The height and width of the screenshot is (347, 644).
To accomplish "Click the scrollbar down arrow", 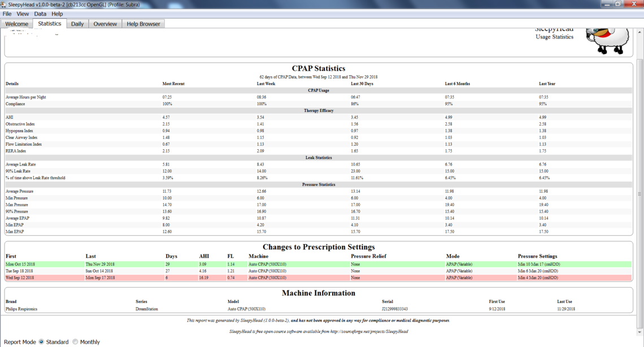I will coord(639,332).
